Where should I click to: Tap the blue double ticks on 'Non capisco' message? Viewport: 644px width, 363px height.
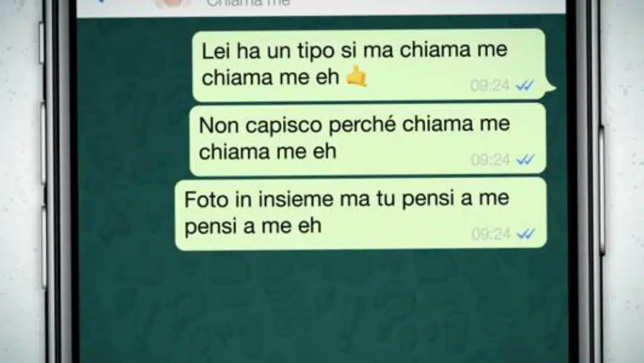point(525,159)
